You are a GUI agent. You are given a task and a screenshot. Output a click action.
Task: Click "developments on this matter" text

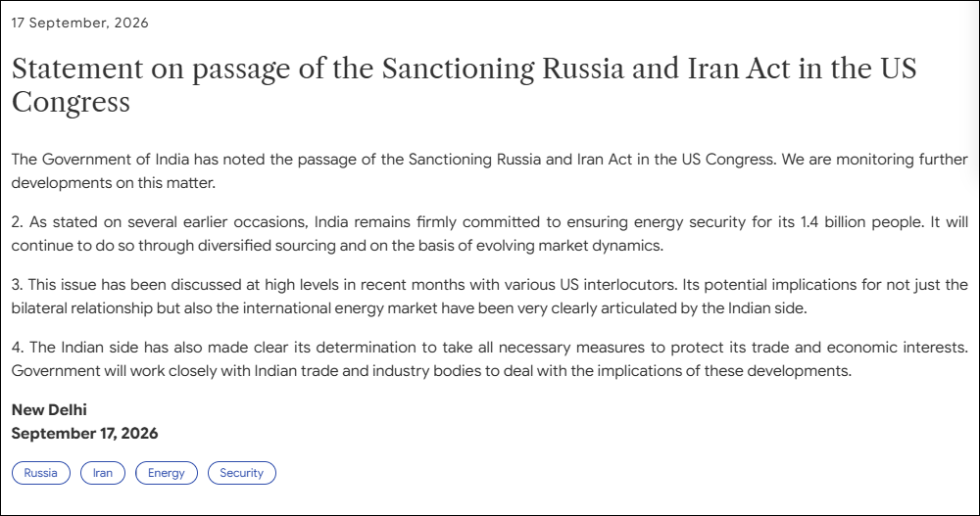pos(112,183)
